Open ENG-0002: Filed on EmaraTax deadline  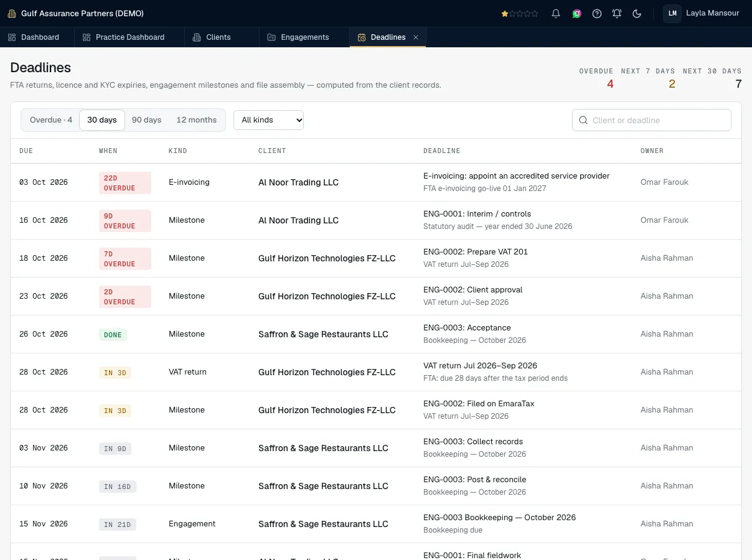[x=479, y=404]
